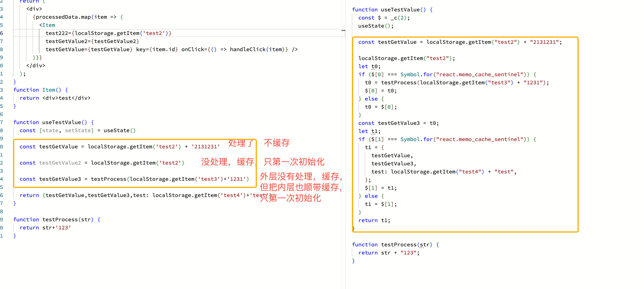The height and width of the screenshot is (289, 644).
Task: Click the scrollbar marker at editor right edge
Action: pyautogui.click(x=344, y=30)
